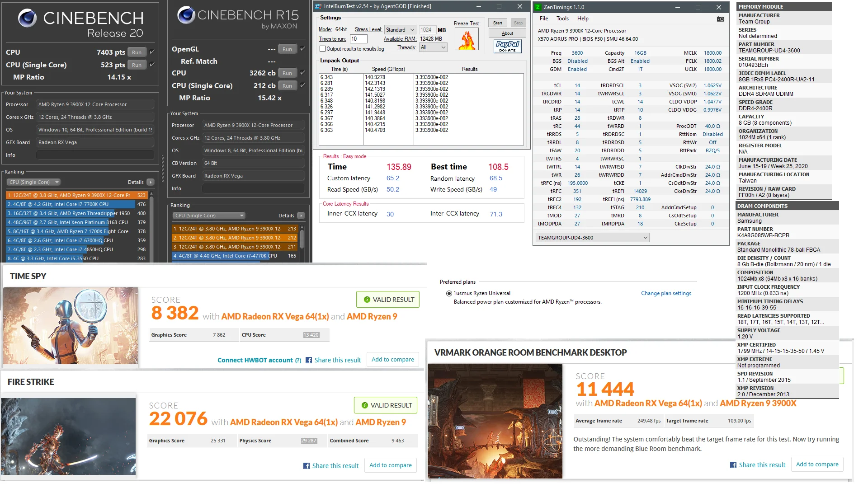Select the 1usmus Ryzen Universal power plan
The width and height of the screenshot is (868, 488).
click(x=449, y=293)
